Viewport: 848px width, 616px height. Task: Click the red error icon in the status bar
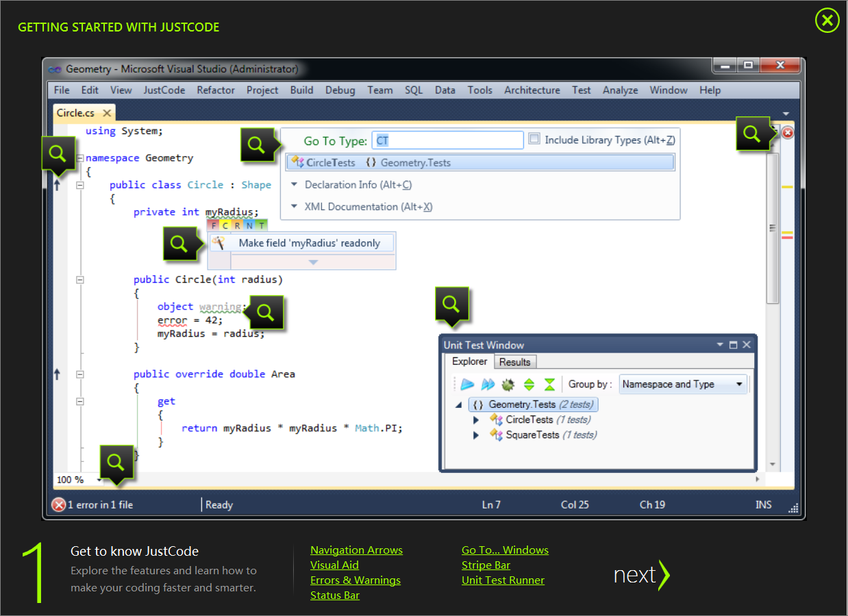click(x=59, y=505)
